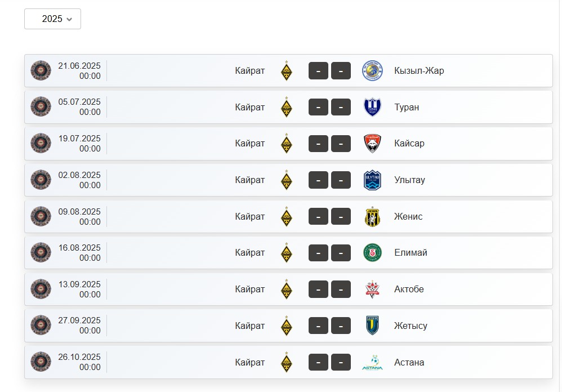Image resolution: width=562 pixels, height=392 pixels.
Task: Click the Turan club crest
Action: pyautogui.click(x=372, y=107)
